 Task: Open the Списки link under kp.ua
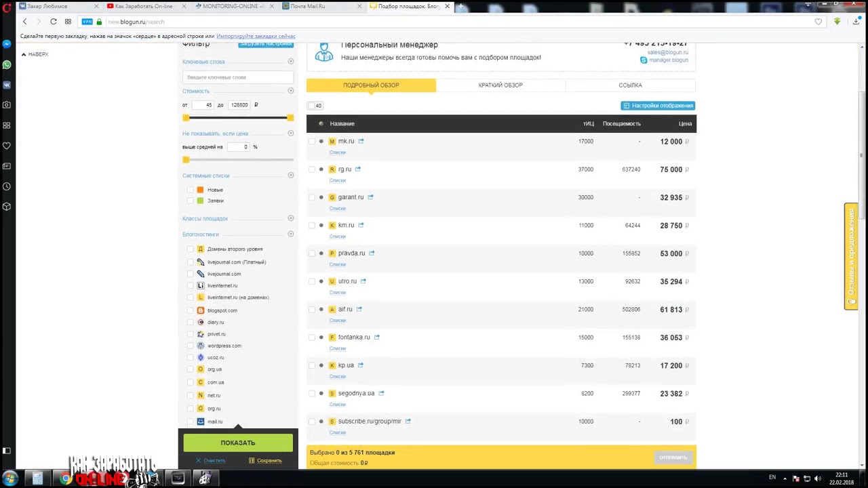tap(337, 376)
